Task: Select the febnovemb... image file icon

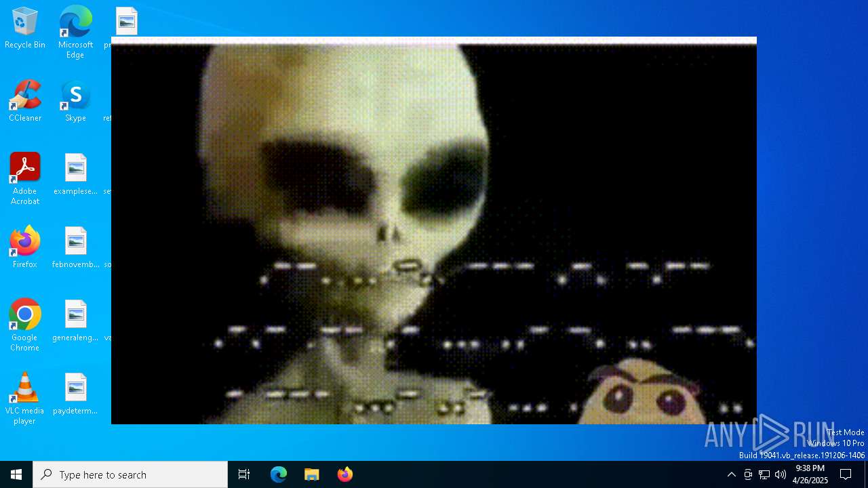Action: coord(75,248)
